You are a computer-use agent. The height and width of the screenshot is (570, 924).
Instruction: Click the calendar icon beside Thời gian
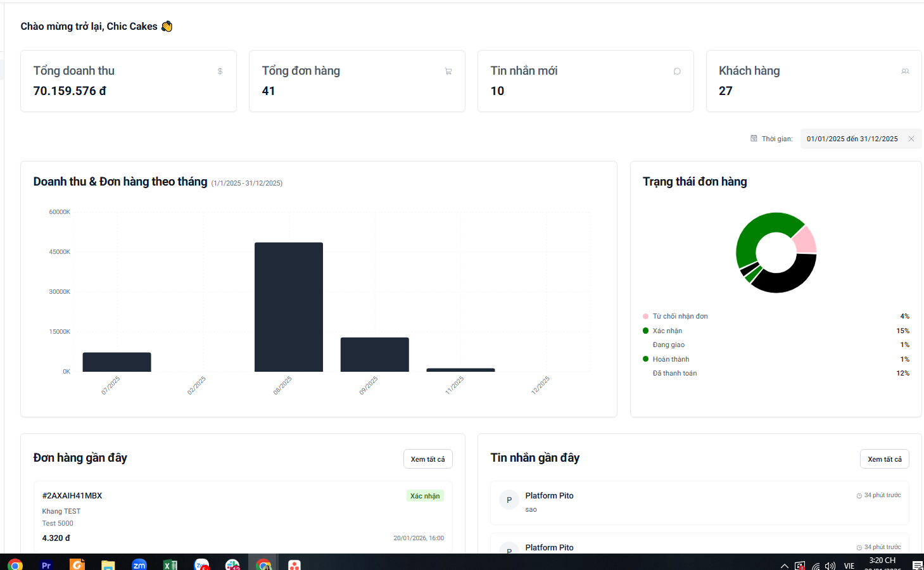pos(754,139)
